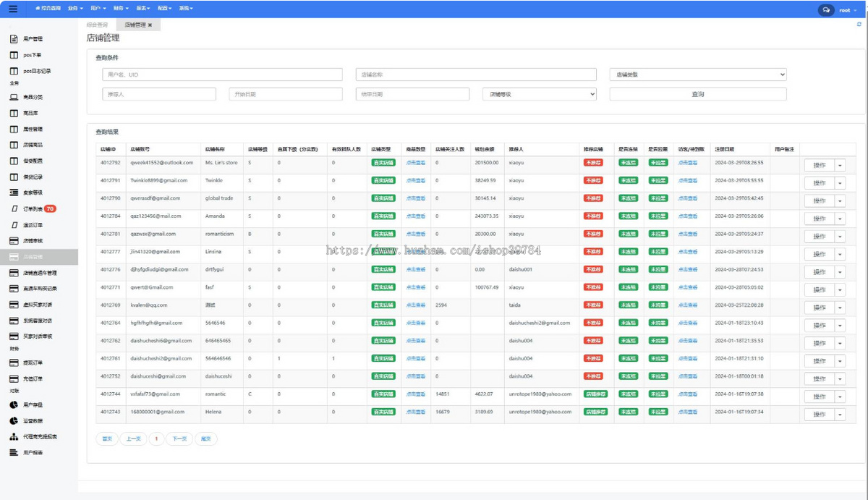Open 综合查询 in top navigation
This screenshot has height=500, width=868.
[x=48, y=9]
